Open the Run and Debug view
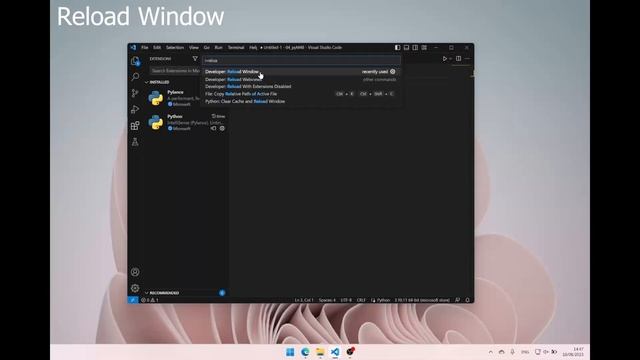The width and height of the screenshot is (640, 360). [x=135, y=109]
